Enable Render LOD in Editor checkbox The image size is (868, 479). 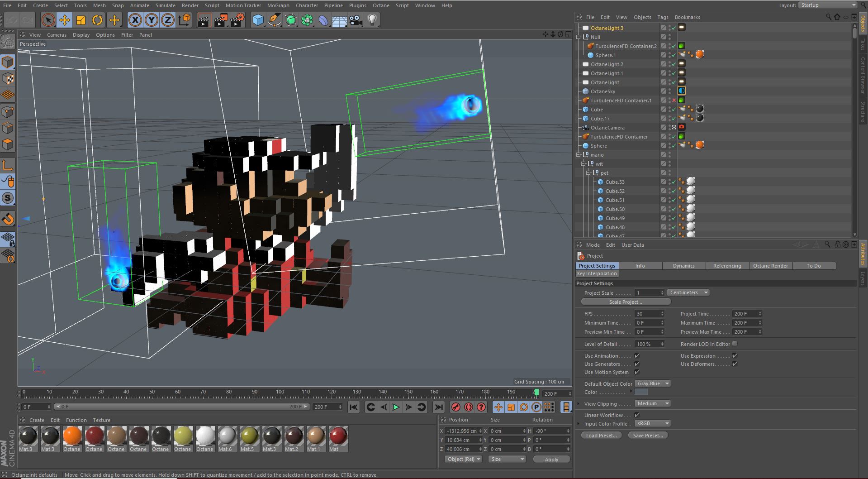coord(735,344)
